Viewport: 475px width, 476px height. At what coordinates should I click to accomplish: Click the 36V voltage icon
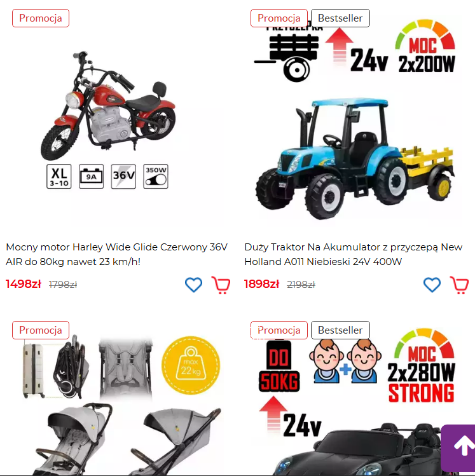pos(123,177)
